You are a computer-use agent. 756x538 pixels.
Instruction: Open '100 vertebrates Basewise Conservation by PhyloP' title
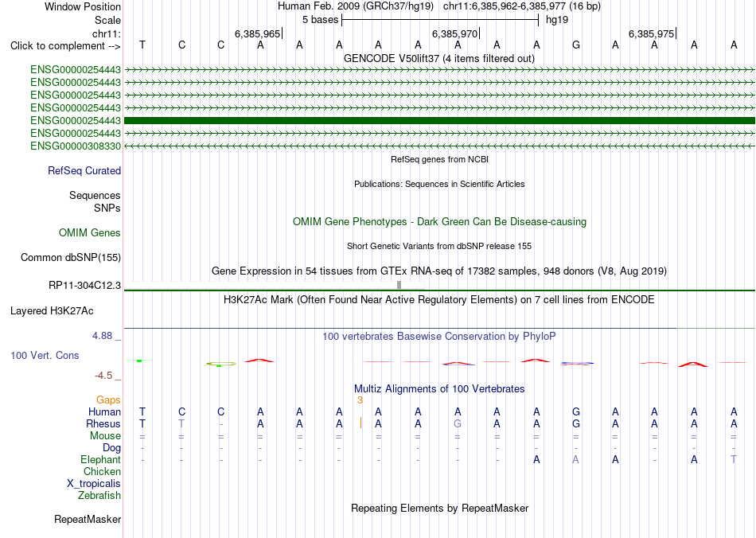coord(439,337)
